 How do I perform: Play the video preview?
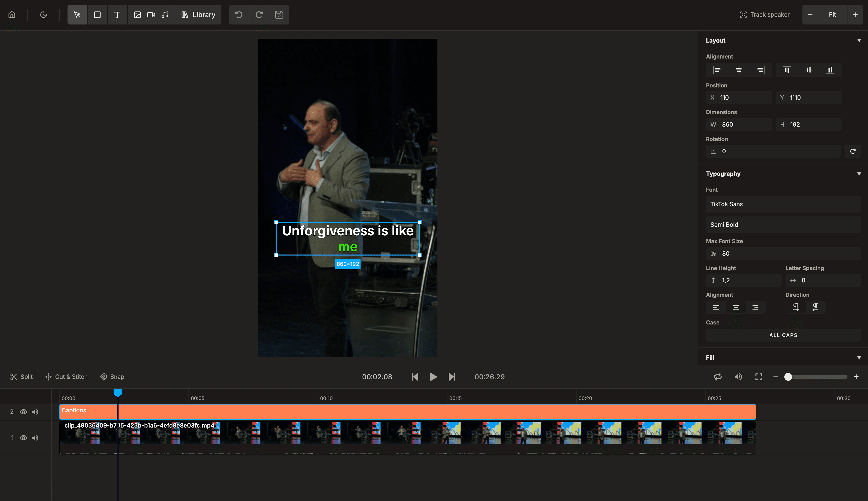pos(433,377)
